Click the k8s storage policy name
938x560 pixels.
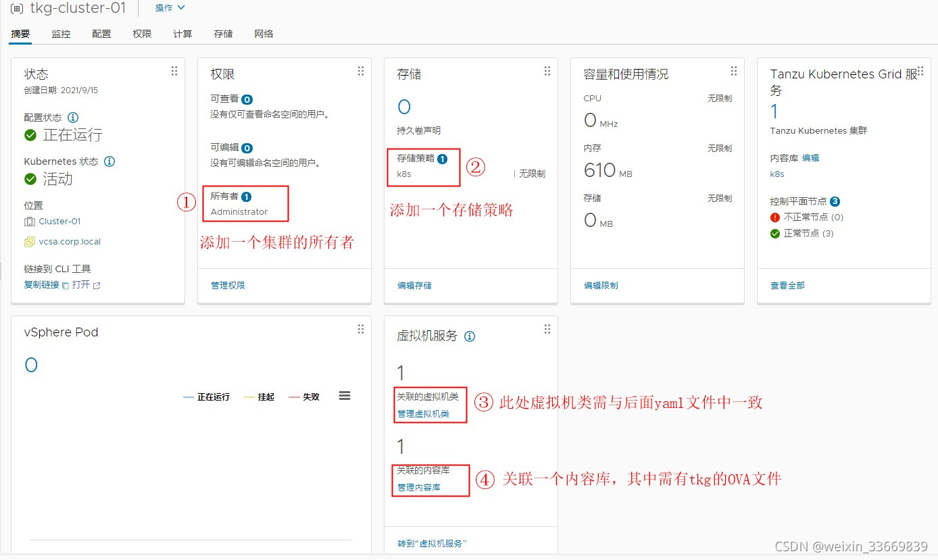(404, 174)
